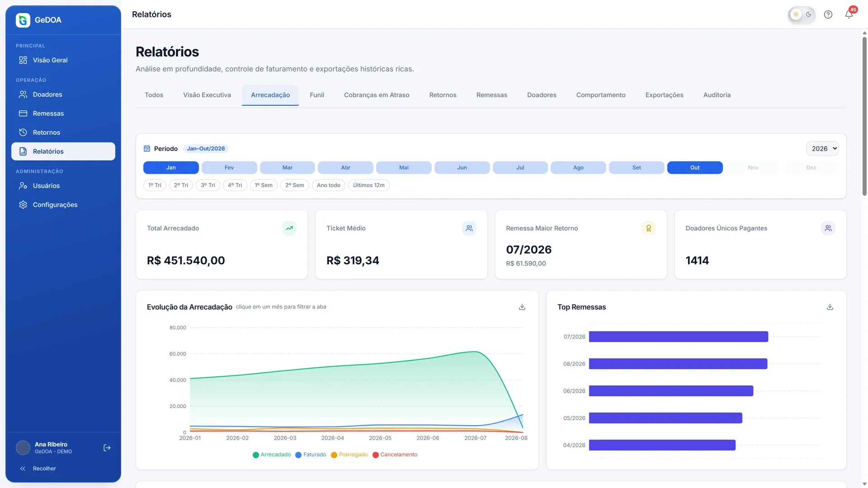
Task: Open Remessas sidebar item
Action: pyautogui.click(x=63, y=113)
